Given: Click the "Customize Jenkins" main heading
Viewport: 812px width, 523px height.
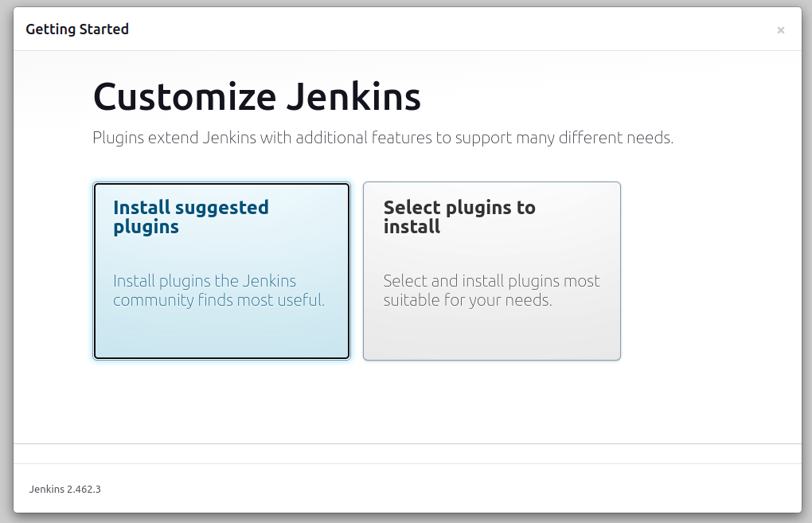Looking at the screenshot, I should click(256, 97).
